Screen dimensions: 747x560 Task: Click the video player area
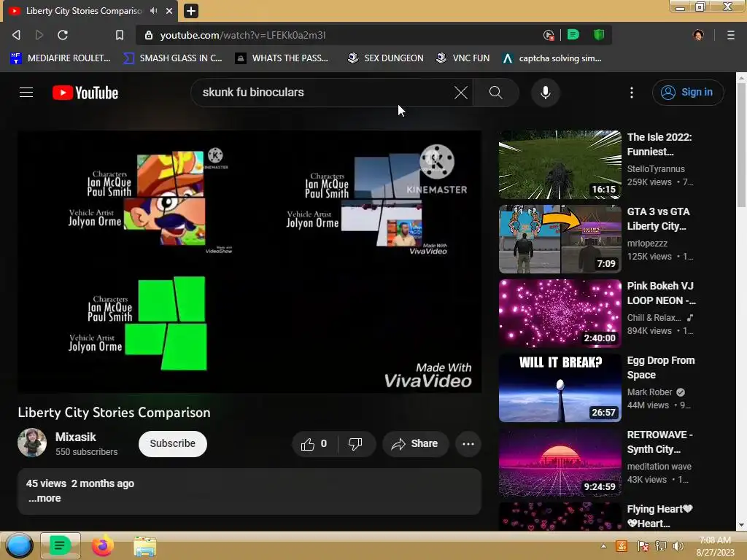tap(249, 262)
